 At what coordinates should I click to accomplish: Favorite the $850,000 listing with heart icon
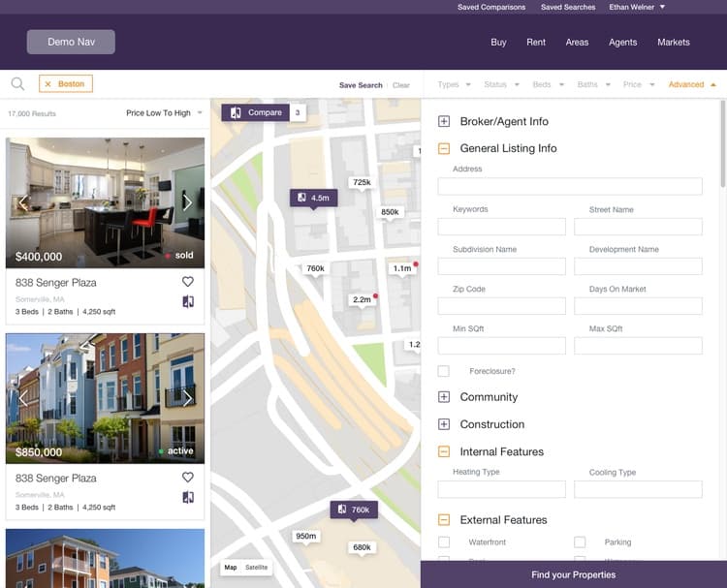(x=188, y=478)
